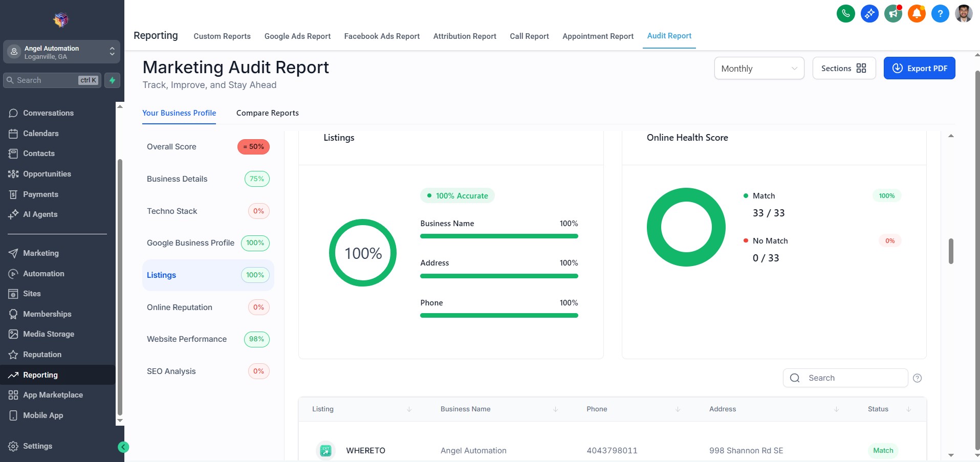The height and width of the screenshot is (462, 980).
Task: Click the Business Name 100% progress bar
Action: [x=498, y=236]
